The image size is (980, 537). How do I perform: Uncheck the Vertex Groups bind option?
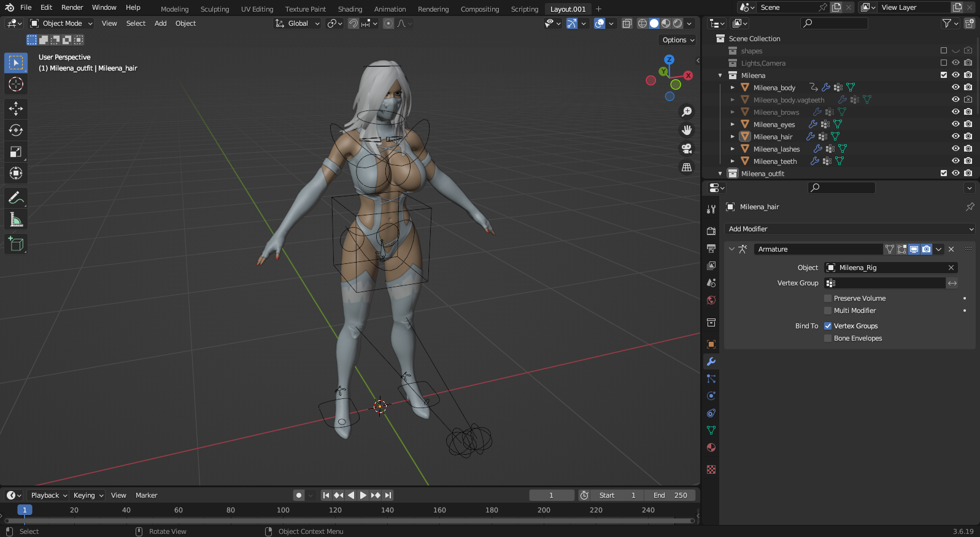[x=828, y=326]
